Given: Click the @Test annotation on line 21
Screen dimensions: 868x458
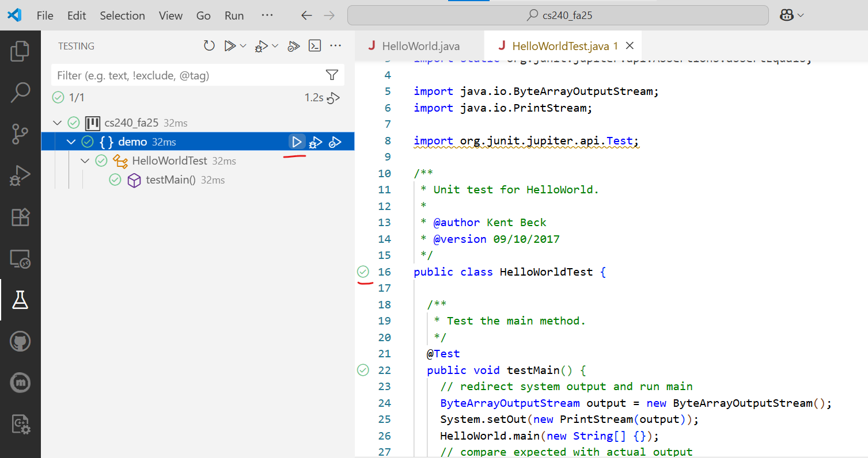Looking at the screenshot, I should coord(444,353).
